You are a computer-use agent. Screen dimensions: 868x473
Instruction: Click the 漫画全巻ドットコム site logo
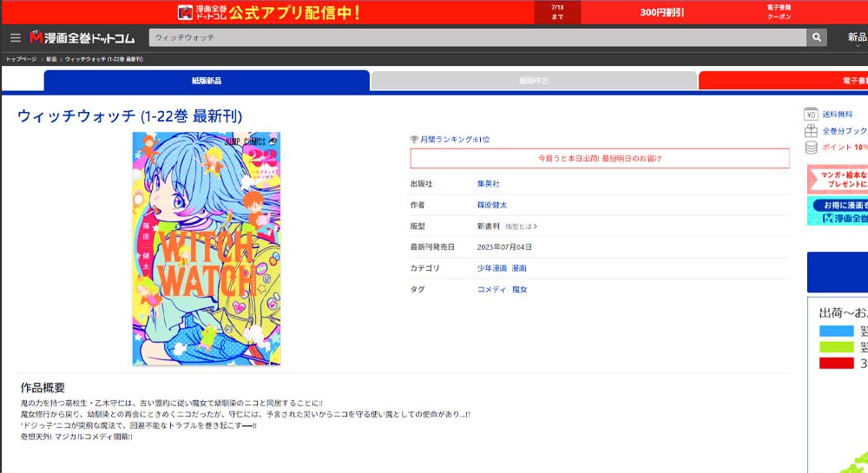click(x=82, y=37)
